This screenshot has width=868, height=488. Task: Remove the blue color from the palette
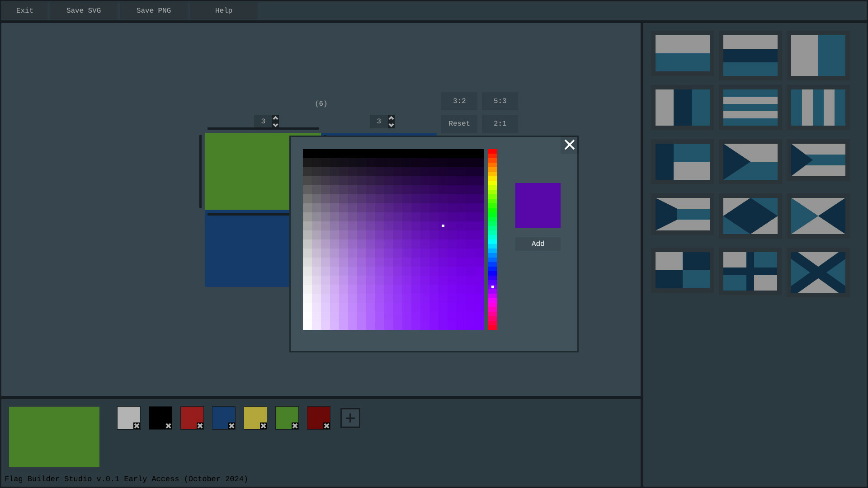tap(231, 426)
